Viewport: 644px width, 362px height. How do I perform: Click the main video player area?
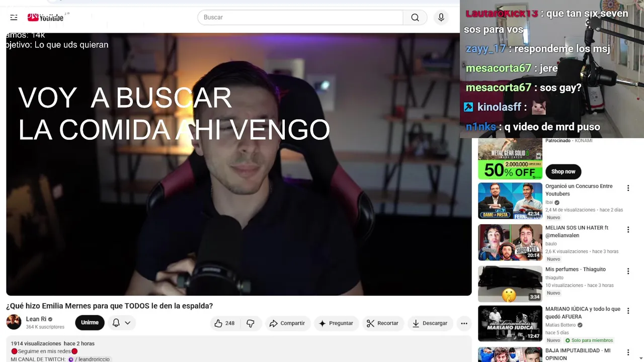click(239, 164)
